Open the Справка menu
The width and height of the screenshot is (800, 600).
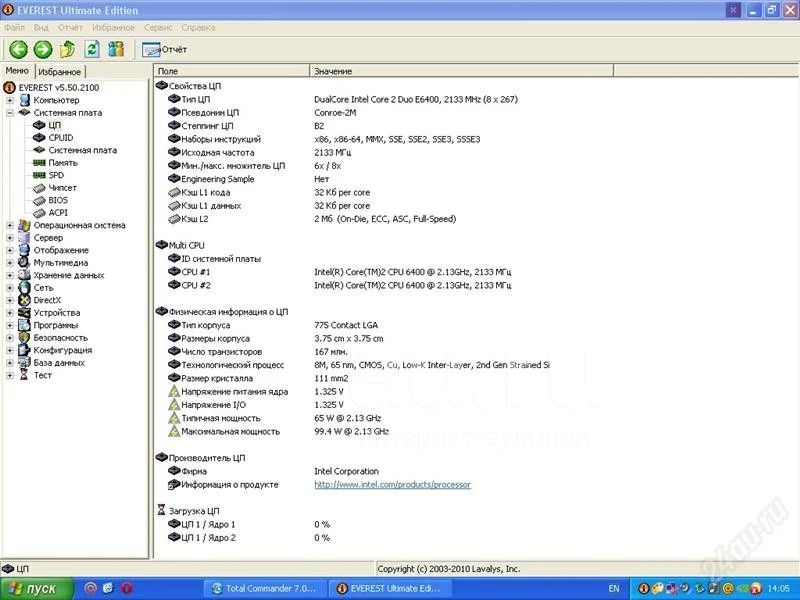coord(198,28)
